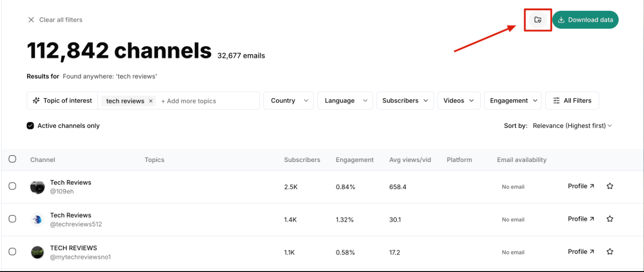This screenshot has height=272, width=644.
Task: Expand the Country filter dropdown
Action: click(288, 101)
